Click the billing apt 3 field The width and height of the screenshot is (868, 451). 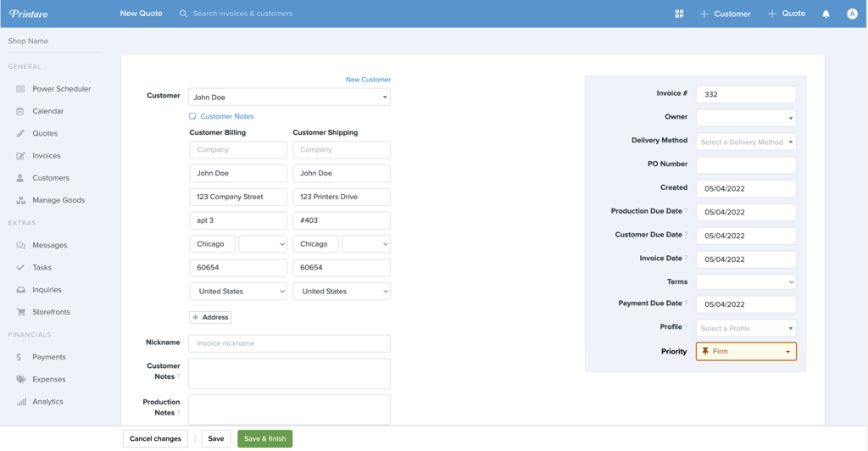[238, 220]
